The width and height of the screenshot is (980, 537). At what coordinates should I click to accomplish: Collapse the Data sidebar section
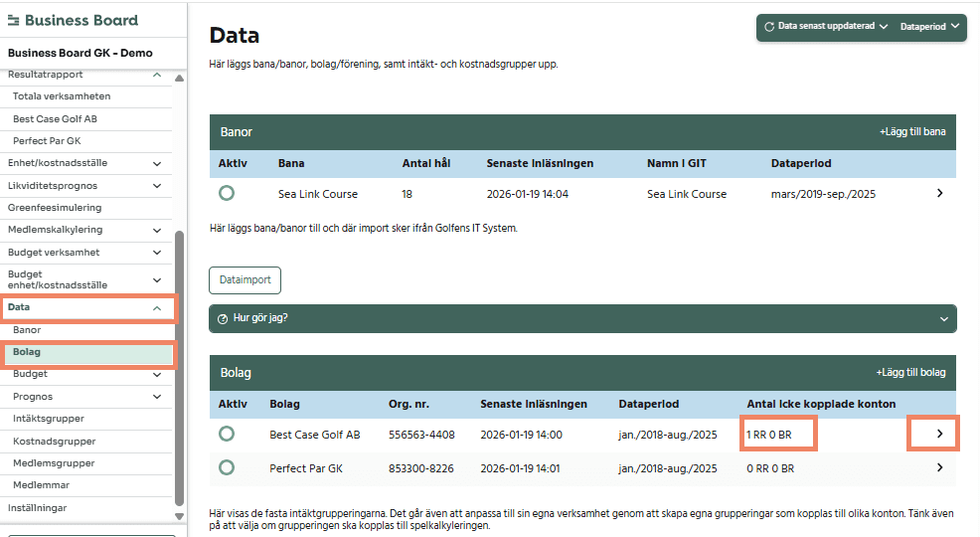click(157, 308)
